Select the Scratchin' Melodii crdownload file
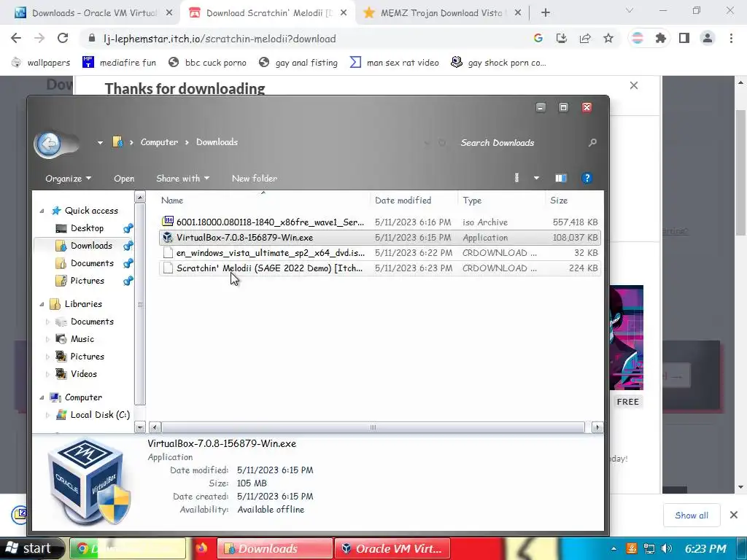Viewport: 747px width, 560px height. click(379, 268)
